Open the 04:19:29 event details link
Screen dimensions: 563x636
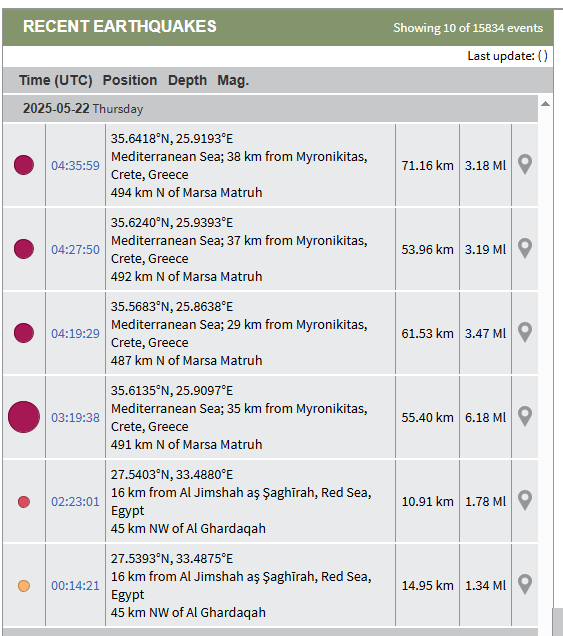[75, 333]
